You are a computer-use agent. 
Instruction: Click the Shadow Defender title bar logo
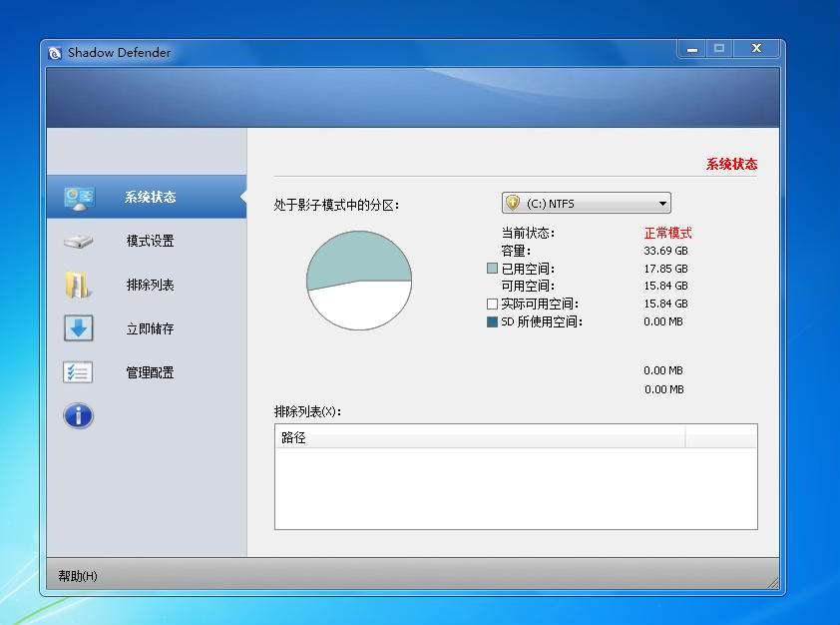(55, 53)
